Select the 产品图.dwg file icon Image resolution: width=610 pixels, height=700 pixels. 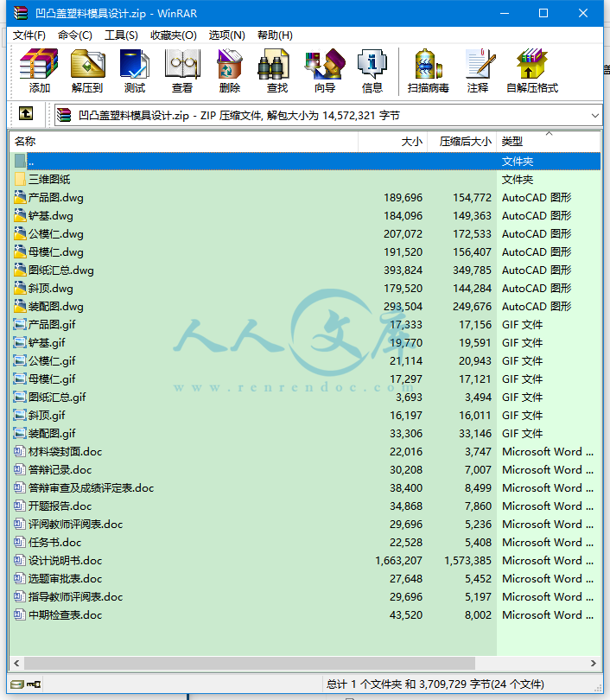coord(20,197)
